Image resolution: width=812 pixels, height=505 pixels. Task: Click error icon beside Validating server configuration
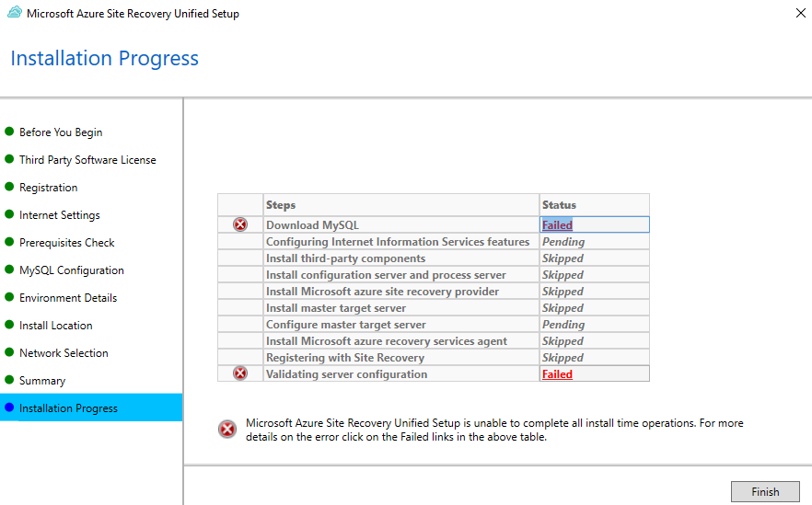(x=240, y=373)
